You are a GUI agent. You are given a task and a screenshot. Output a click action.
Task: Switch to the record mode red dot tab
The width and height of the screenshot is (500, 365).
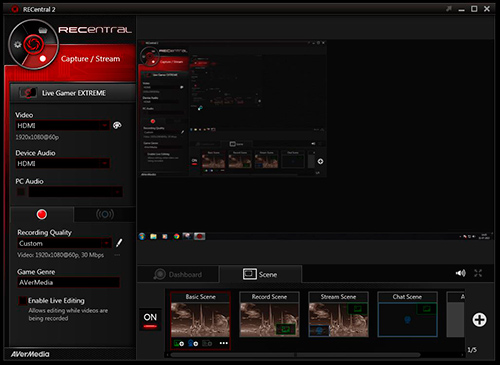click(42, 214)
